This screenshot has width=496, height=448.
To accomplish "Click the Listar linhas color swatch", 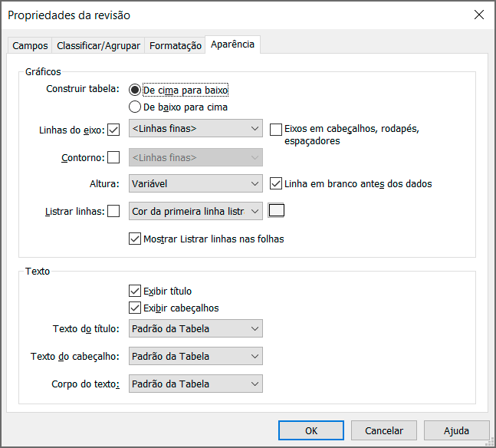I will pos(276,210).
